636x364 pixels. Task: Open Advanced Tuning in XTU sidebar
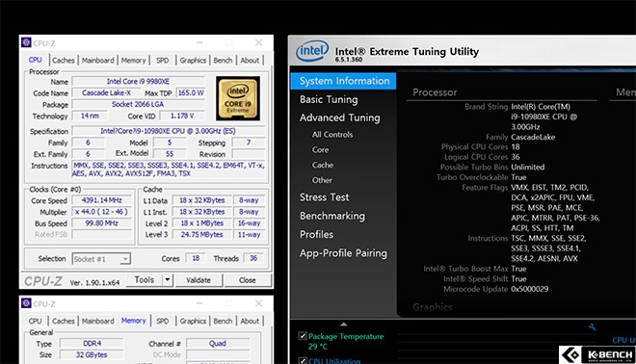340,117
